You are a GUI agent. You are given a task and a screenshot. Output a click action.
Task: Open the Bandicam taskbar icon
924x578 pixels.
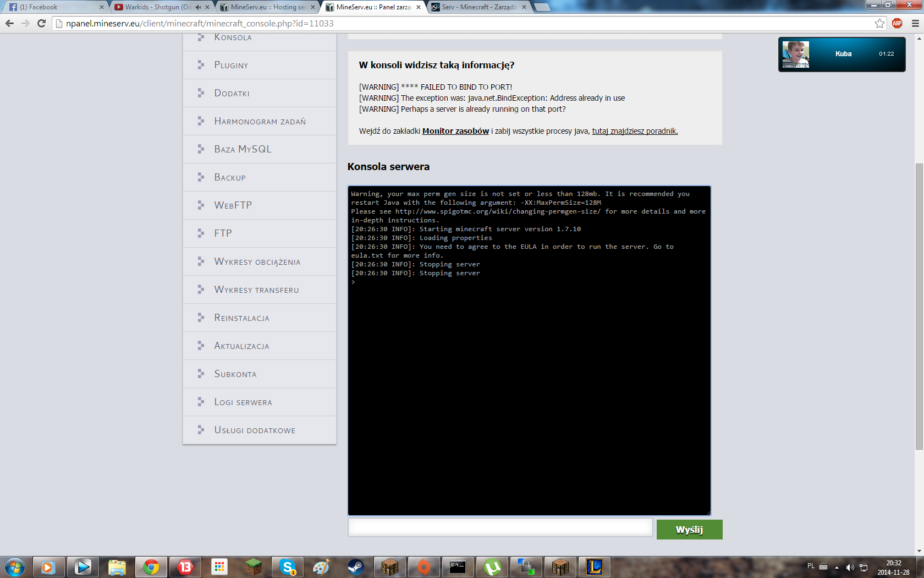[x=185, y=567]
